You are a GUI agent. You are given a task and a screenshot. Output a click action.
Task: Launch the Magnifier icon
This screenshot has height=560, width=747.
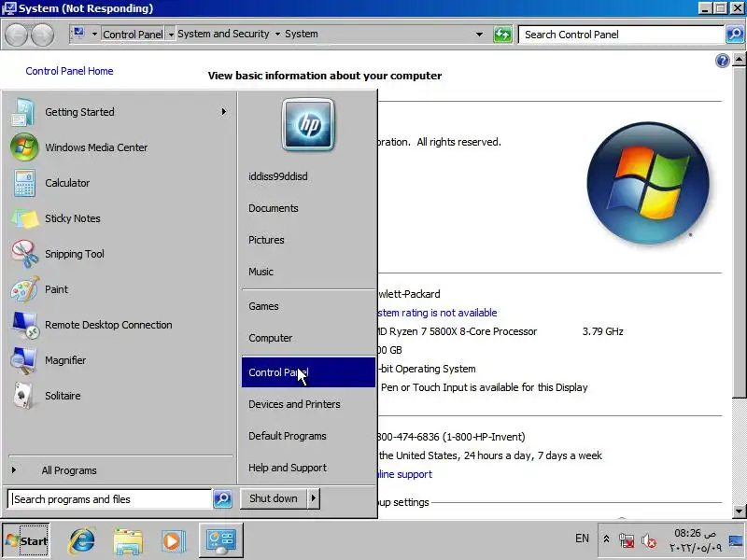coord(24,360)
